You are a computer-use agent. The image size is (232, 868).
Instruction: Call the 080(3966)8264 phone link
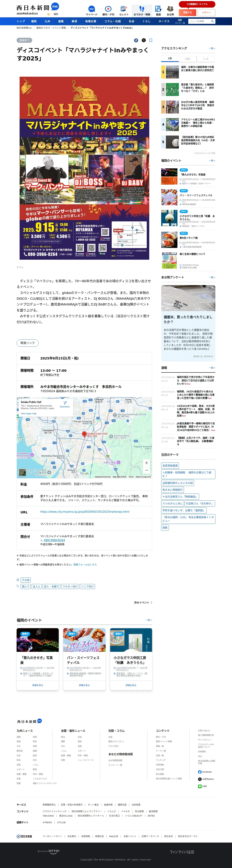click(54, 540)
